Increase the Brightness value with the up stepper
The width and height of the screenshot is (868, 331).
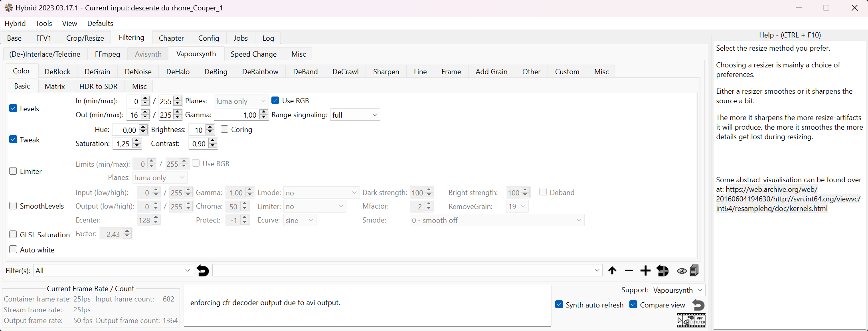[x=210, y=127]
